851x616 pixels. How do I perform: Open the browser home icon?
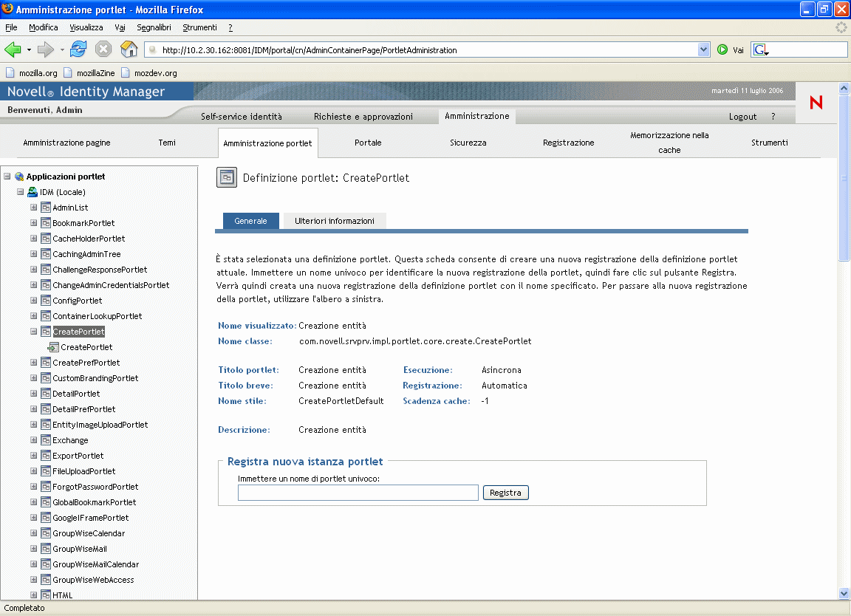(x=129, y=49)
